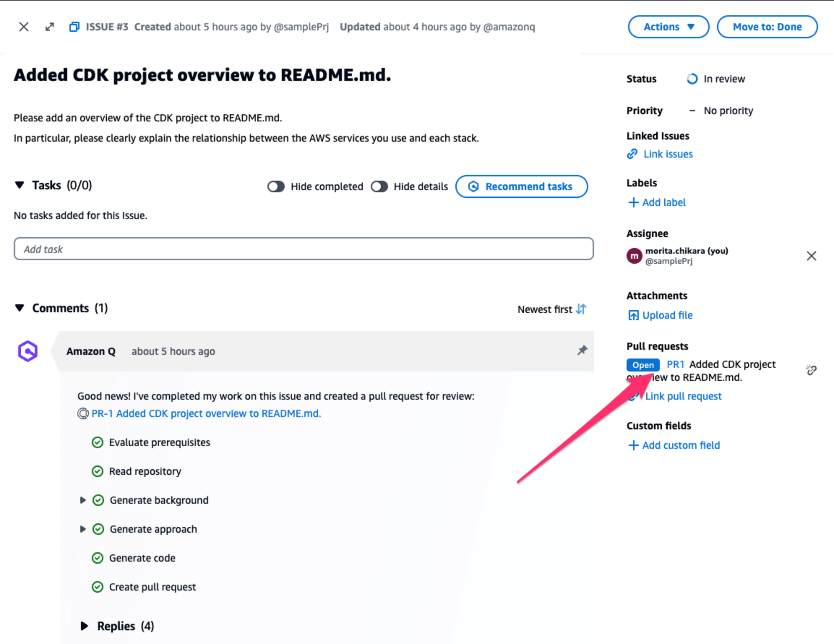Click the plus icon beside Add label
834x644 pixels.
[633, 202]
